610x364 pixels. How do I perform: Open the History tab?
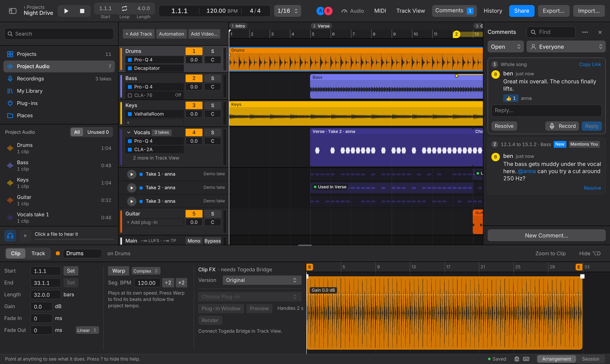coord(493,11)
